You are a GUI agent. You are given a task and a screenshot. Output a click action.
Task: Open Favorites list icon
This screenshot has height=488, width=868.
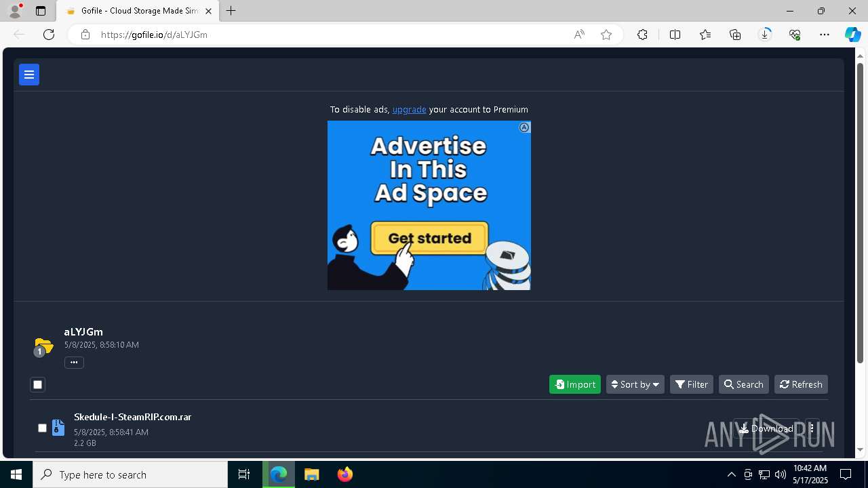pos(705,35)
